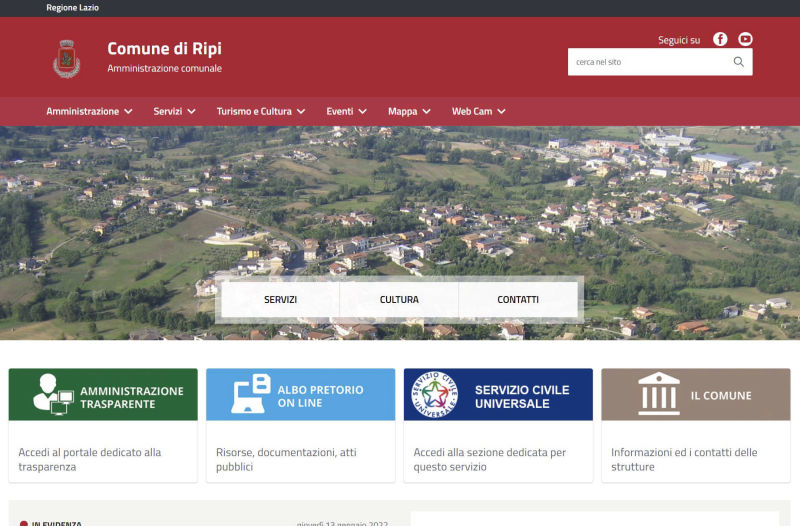Screen dimensions: 800x526
Task: Expand the Servizi dropdown menu
Action: point(174,111)
